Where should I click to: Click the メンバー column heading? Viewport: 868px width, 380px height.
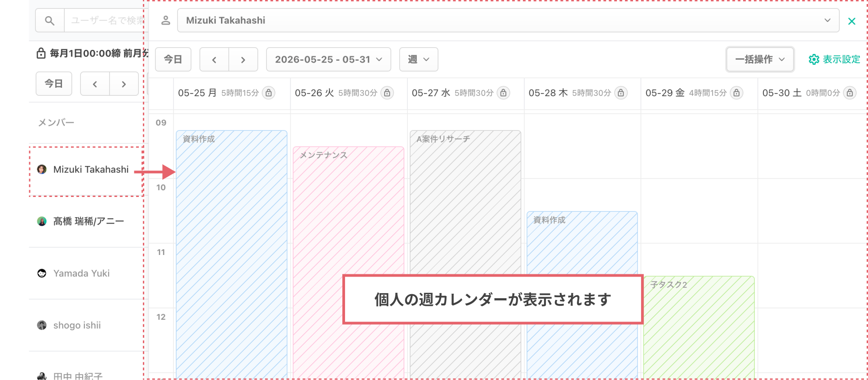[56, 122]
